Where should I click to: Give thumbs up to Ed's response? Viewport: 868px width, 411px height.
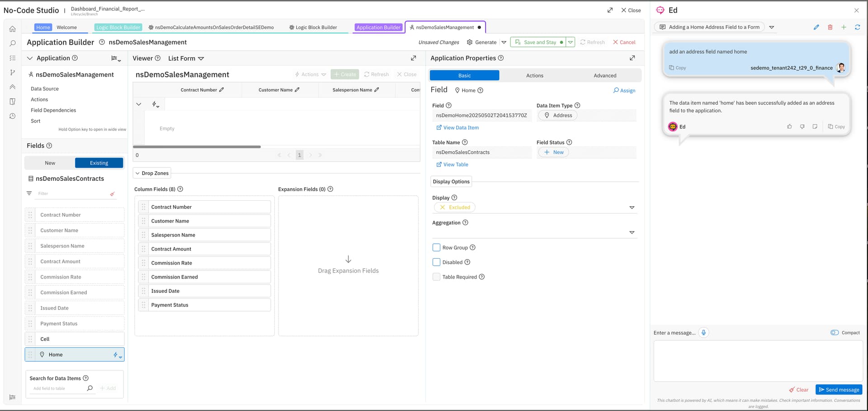[x=789, y=127]
